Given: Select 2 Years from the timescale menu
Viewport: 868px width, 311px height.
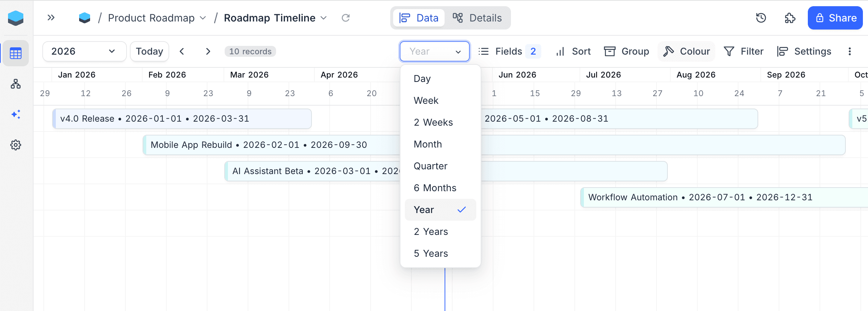Looking at the screenshot, I should [441, 232].
